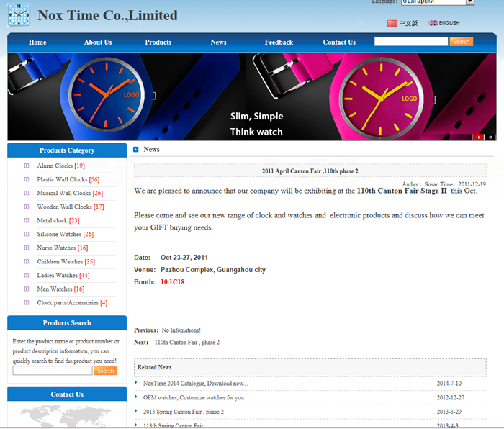Switch to the 中文版 language link

[x=408, y=23]
